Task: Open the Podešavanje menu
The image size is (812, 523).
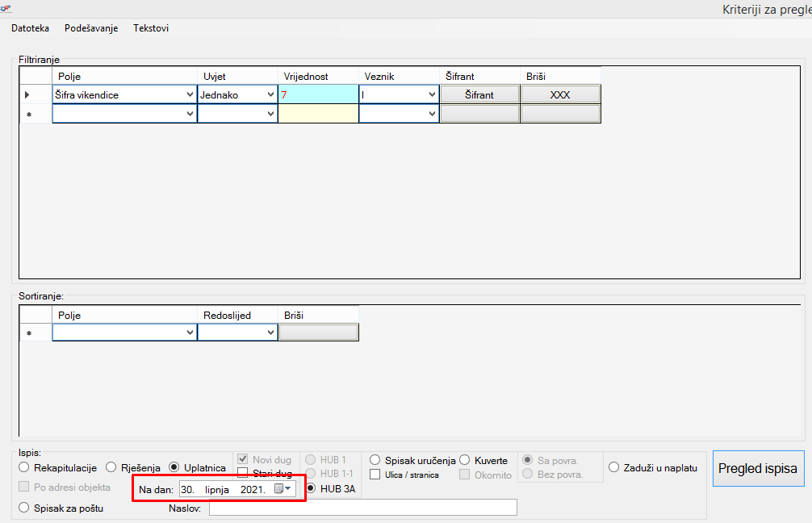Action: pyautogui.click(x=91, y=28)
